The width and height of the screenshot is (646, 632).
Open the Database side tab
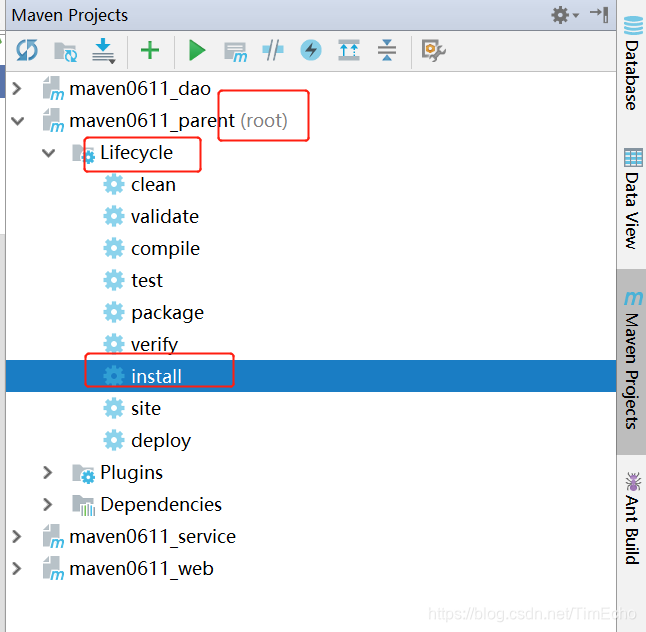632,63
